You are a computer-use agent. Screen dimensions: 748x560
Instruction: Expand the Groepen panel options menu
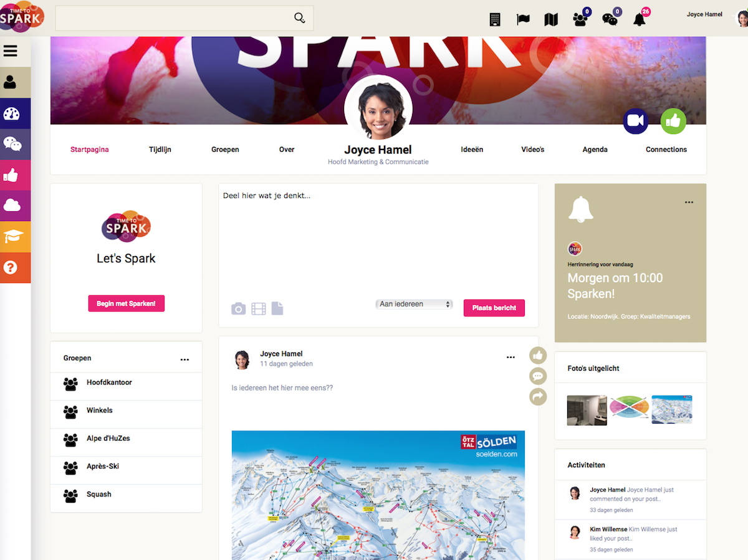tap(185, 359)
